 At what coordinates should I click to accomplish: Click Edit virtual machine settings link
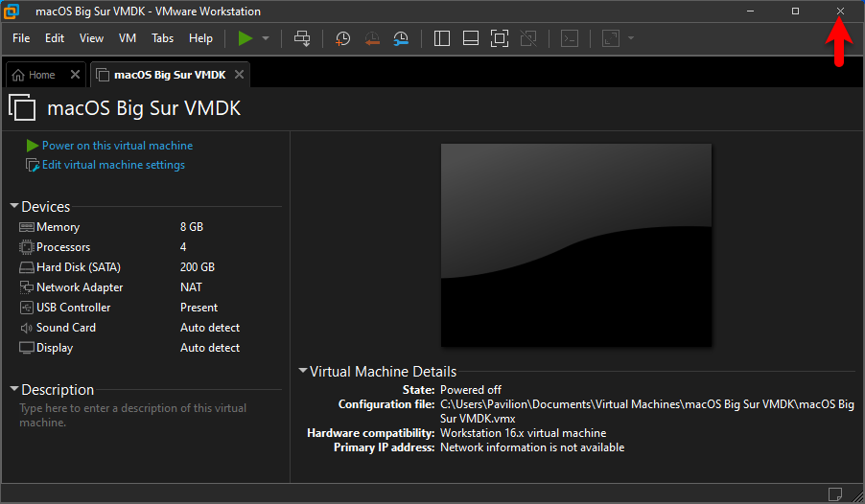114,165
